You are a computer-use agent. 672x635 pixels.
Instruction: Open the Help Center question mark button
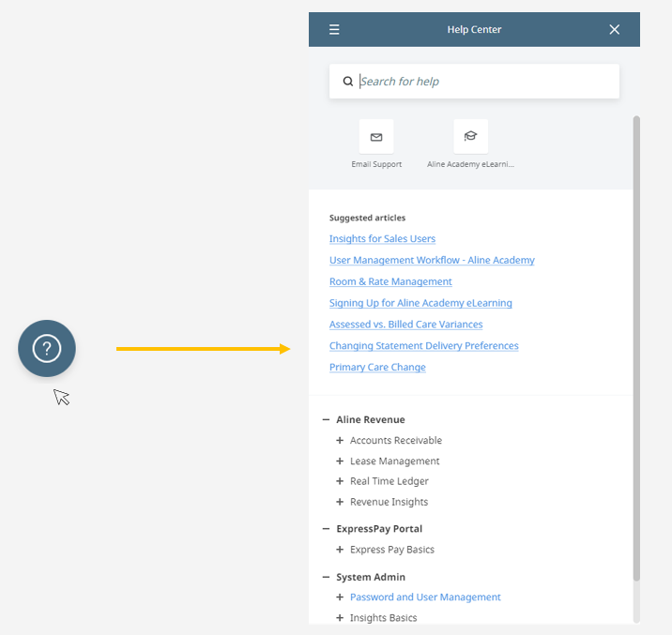[x=47, y=348]
